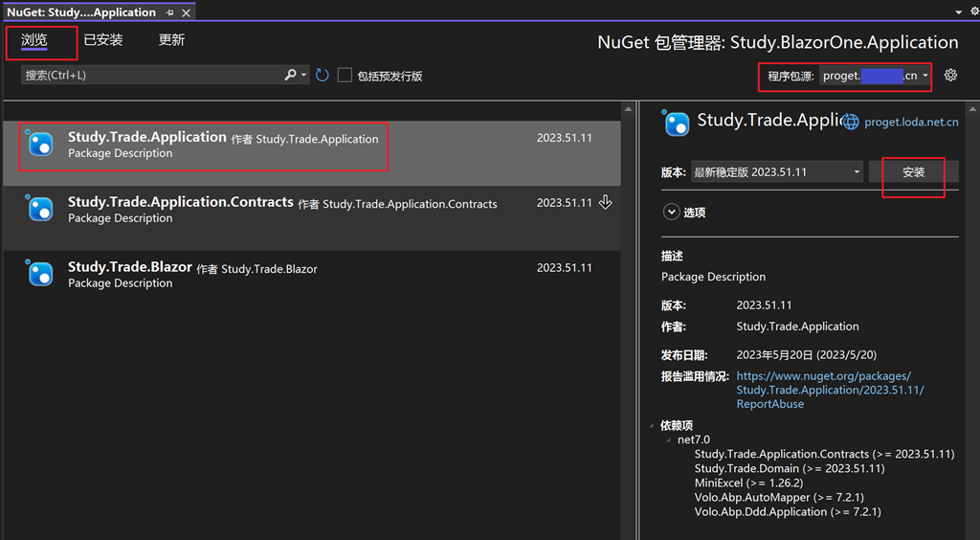Toggle the include prerelease checkbox
The image size is (980, 540).
(345, 75)
